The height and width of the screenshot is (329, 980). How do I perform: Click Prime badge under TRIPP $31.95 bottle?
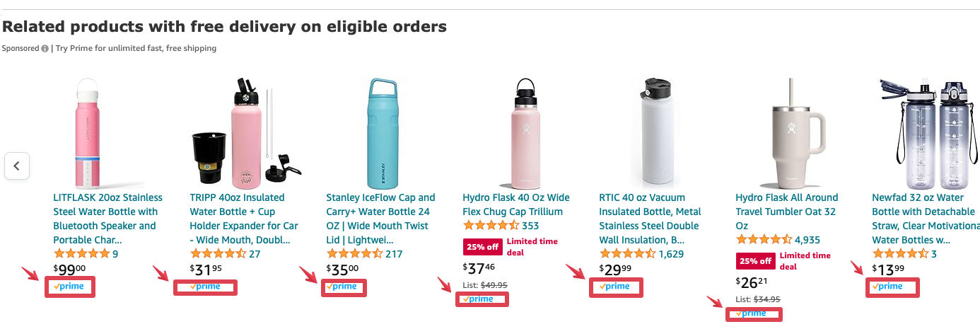[205, 287]
